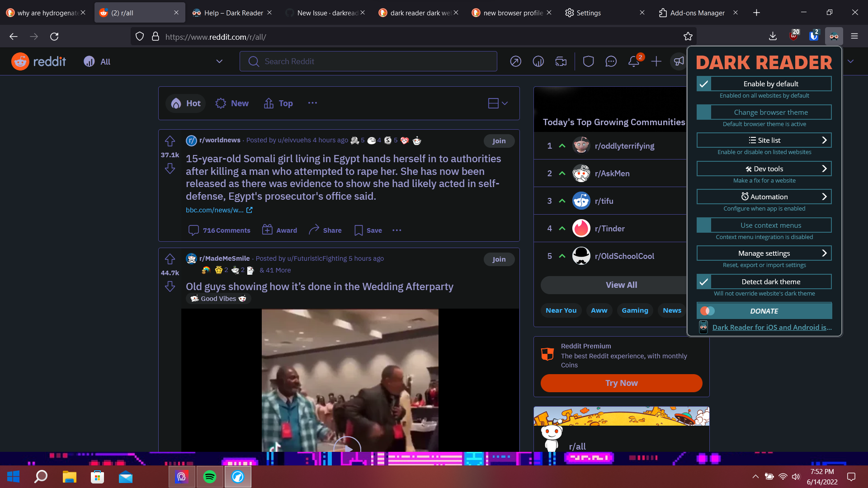868x488 pixels.
Task: Select the New sort option
Action: point(232,103)
